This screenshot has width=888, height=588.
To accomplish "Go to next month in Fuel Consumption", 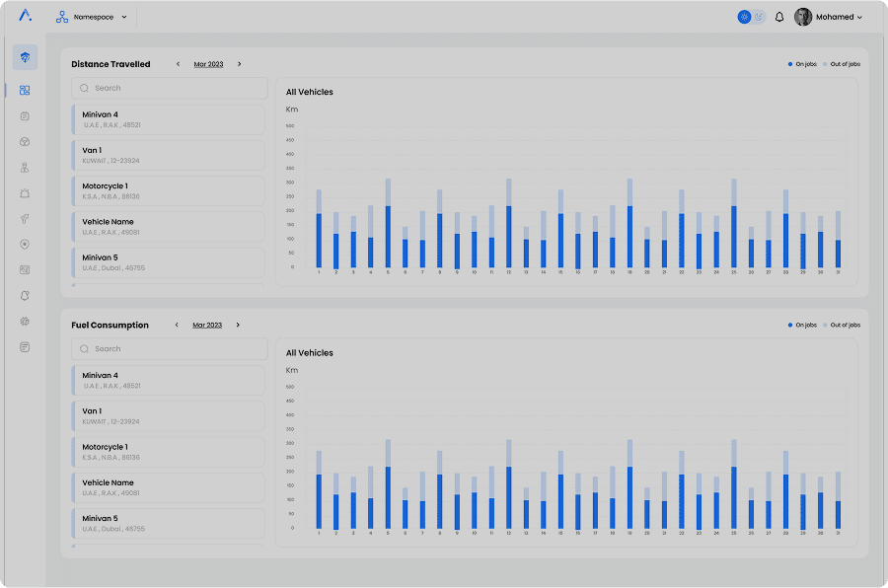I will coord(238,325).
